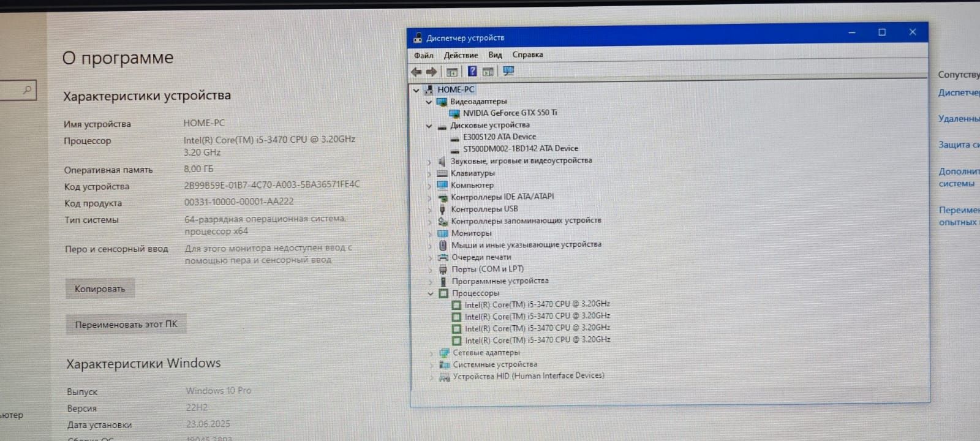Open the Вид menu

(495, 55)
